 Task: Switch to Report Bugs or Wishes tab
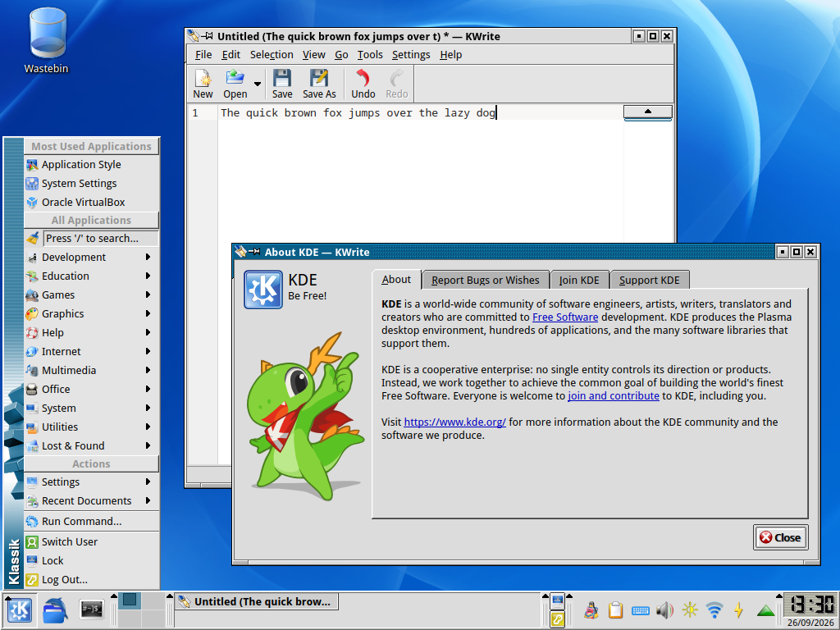pos(486,281)
